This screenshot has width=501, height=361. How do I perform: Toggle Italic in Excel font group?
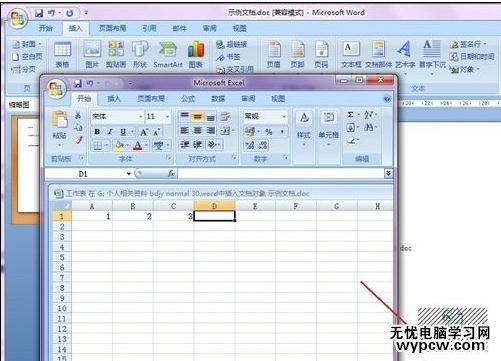click(x=110, y=132)
